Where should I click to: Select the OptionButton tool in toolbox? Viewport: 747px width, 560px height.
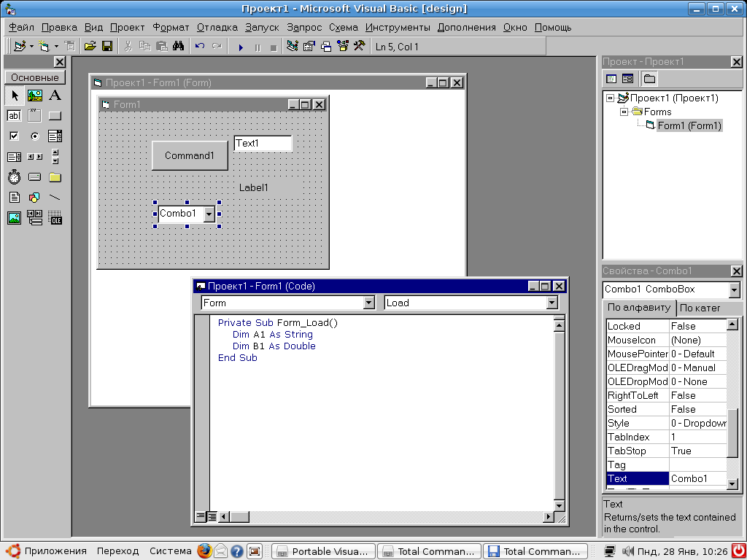point(35,136)
